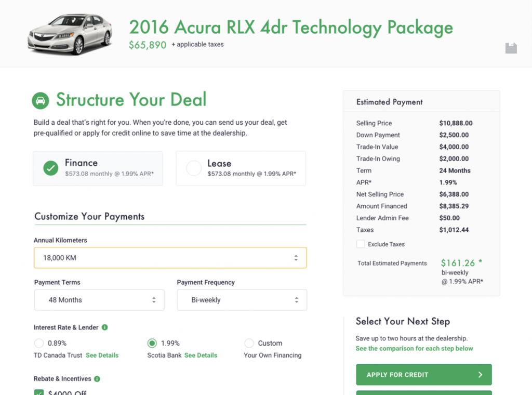The height and width of the screenshot is (395, 532).
Task: Choose the Custom financing radio button
Action: coord(249,343)
